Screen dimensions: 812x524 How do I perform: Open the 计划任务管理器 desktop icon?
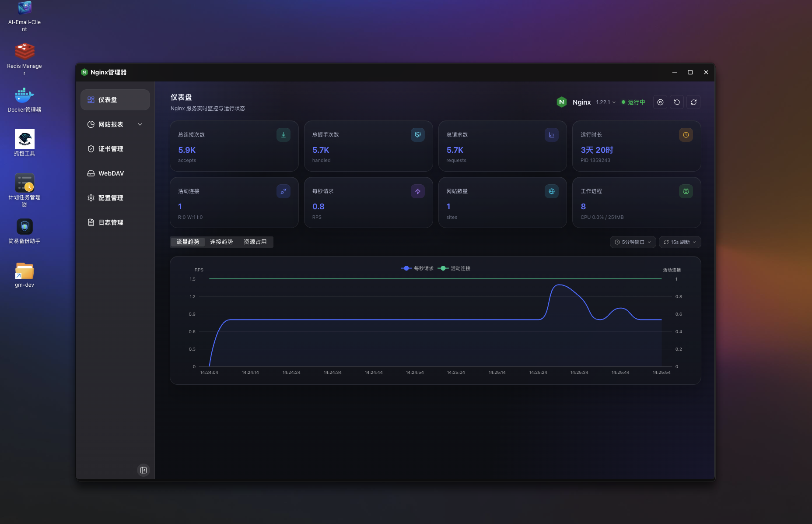(x=24, y=190)
